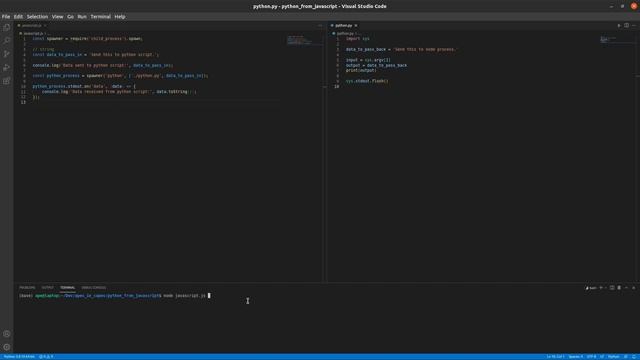This screenshot has height=360, width=640.
Task: Open the Selection menu
Action: tap(38, 17)
